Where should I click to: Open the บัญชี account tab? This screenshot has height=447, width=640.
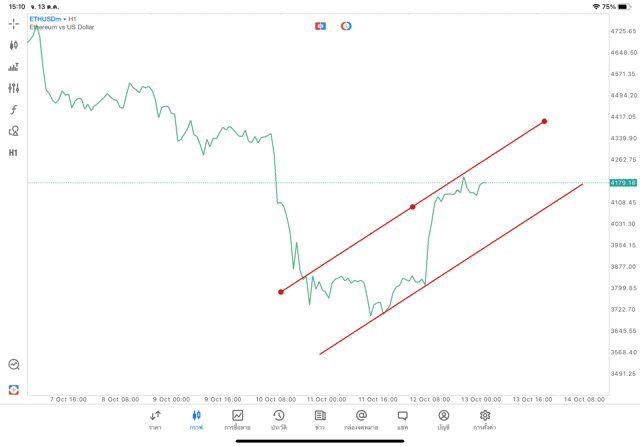pos(443,419)
